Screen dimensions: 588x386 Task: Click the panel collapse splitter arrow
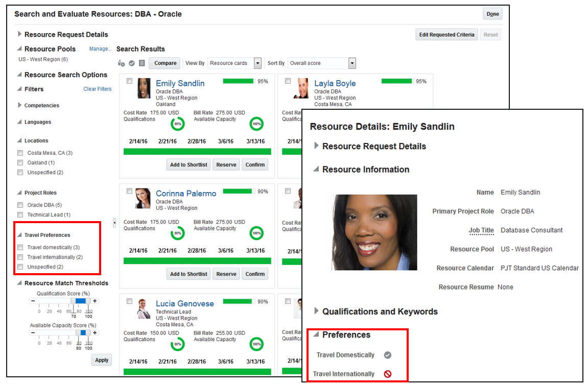(114, 223)
